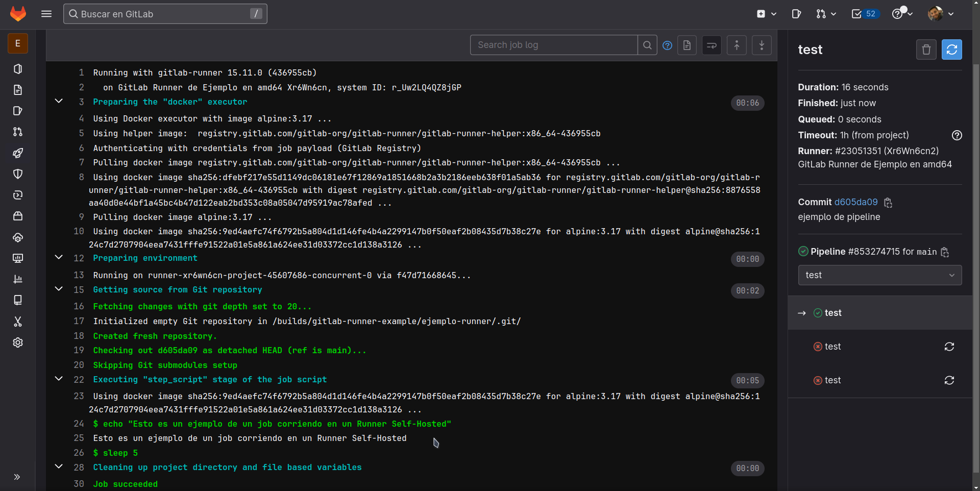Open Project information in sidebar
980x491 pixels.
[x=18, y=69]
